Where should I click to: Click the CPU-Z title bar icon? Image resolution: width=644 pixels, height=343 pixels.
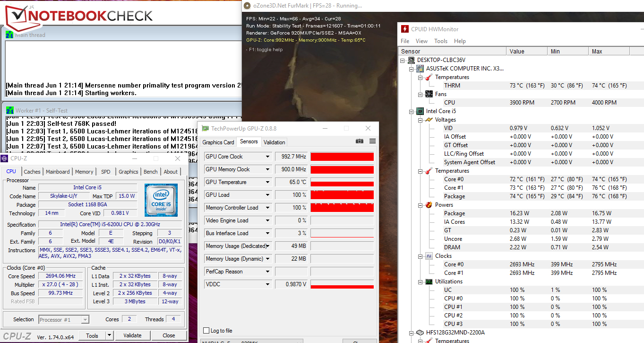coord(5,159)
